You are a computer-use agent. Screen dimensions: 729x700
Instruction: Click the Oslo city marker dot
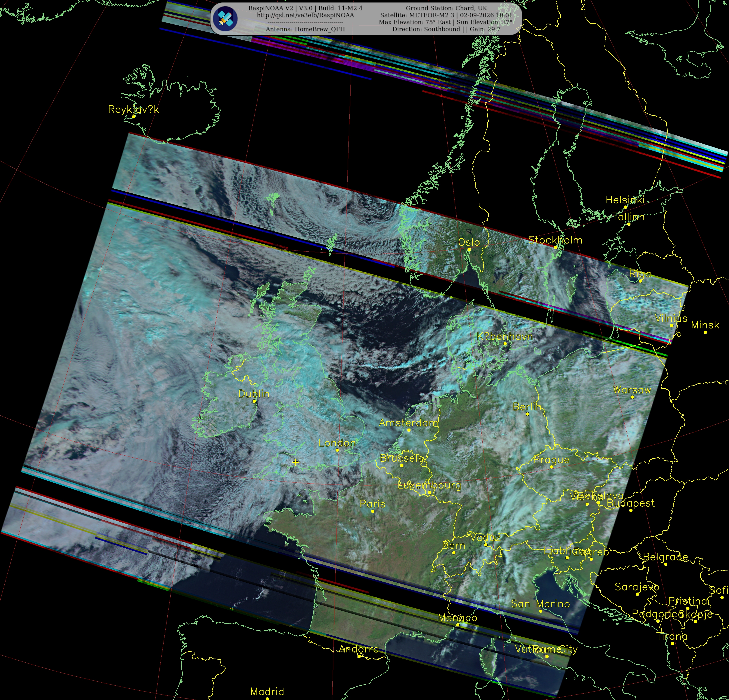pos(469,250)
